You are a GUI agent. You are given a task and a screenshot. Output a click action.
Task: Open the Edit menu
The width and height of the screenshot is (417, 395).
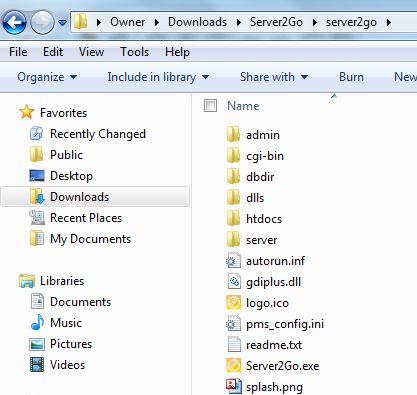[53, 52]
